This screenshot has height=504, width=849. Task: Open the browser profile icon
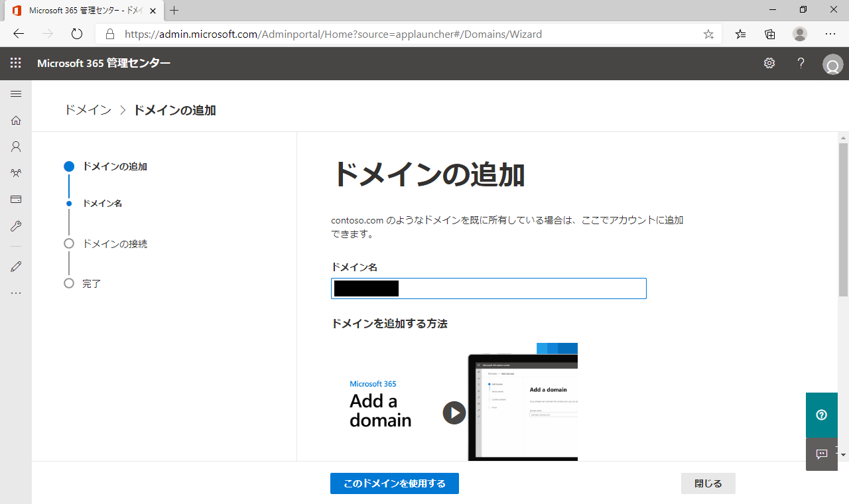pos(800,34)
